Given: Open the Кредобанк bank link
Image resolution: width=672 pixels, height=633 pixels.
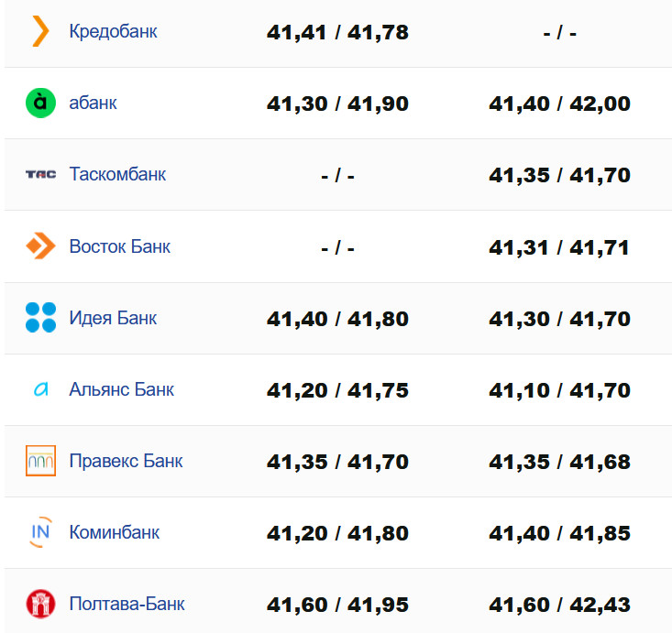Looking at the screenshot, I should point(113,31).
